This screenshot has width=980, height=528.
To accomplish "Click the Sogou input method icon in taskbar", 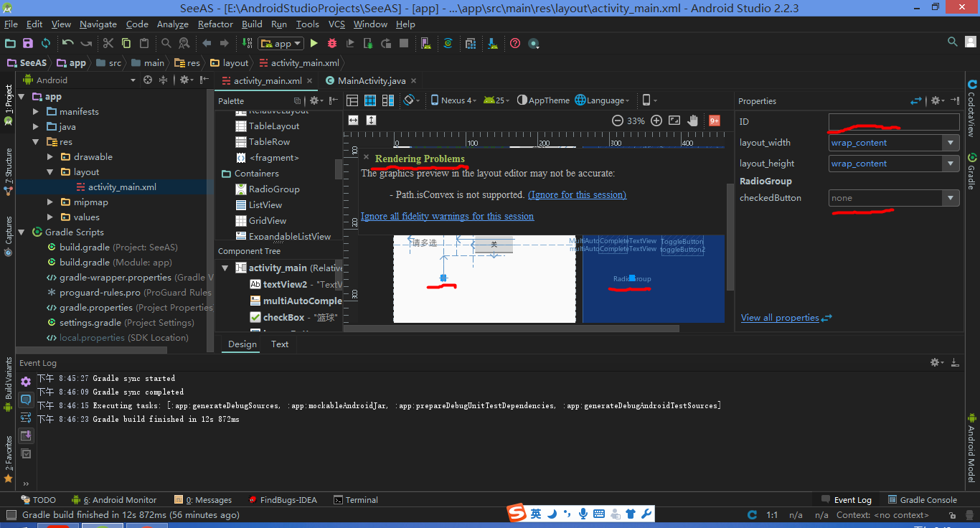I will tap(517, 514).
